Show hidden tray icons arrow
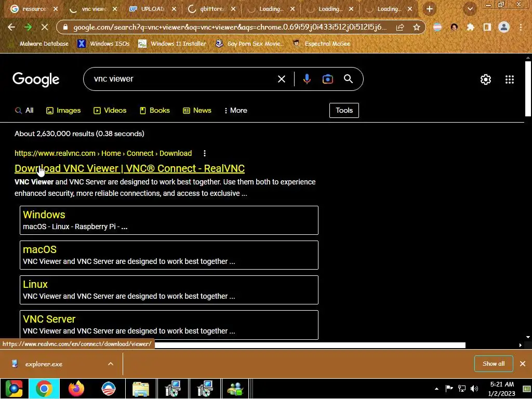This screenshot has width=532, height=399. tap(436, 389)
